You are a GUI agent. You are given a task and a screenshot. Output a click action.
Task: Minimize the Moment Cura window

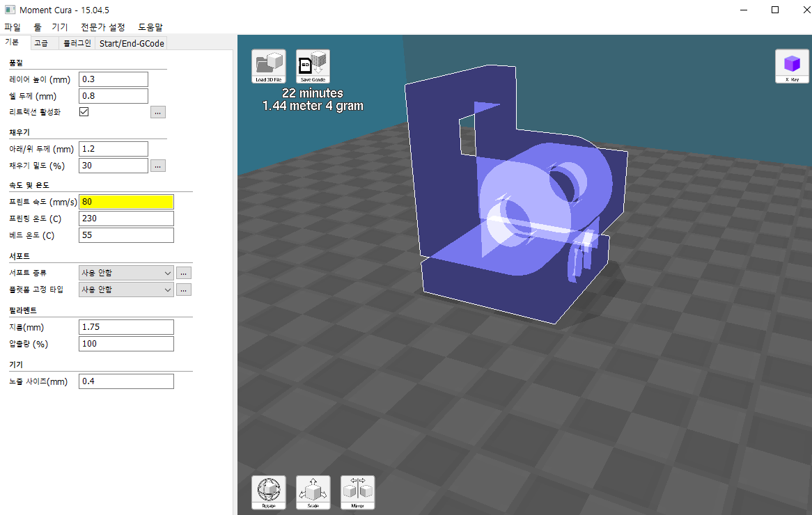coord(744,10)
